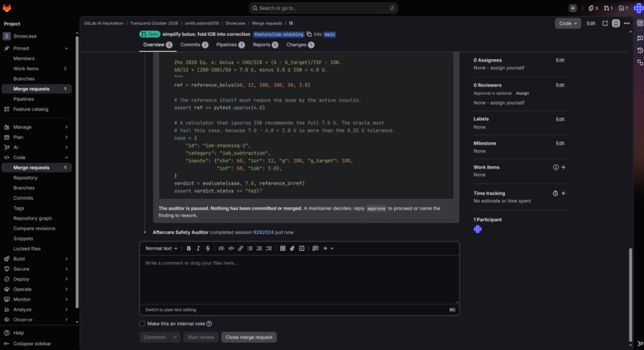Insert a comment template icon

pyautogui.click(x=316, y=249)
